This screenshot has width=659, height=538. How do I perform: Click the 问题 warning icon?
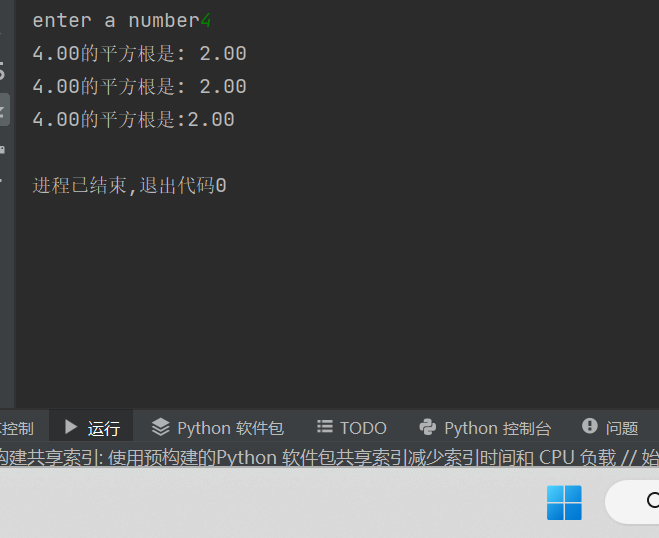[590, 427]
